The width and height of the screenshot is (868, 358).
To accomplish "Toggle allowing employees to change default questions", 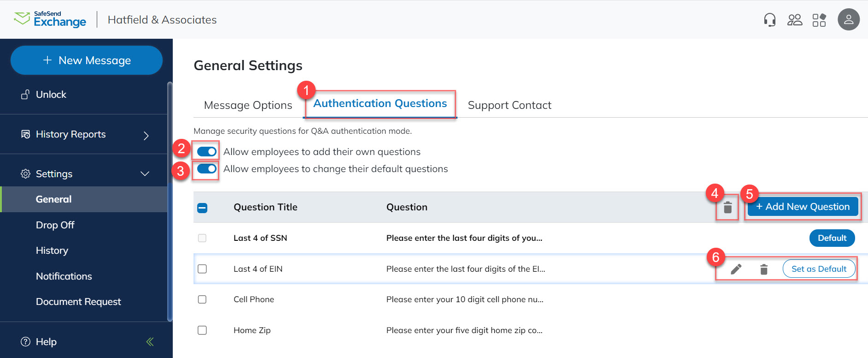I will [205, 169].
